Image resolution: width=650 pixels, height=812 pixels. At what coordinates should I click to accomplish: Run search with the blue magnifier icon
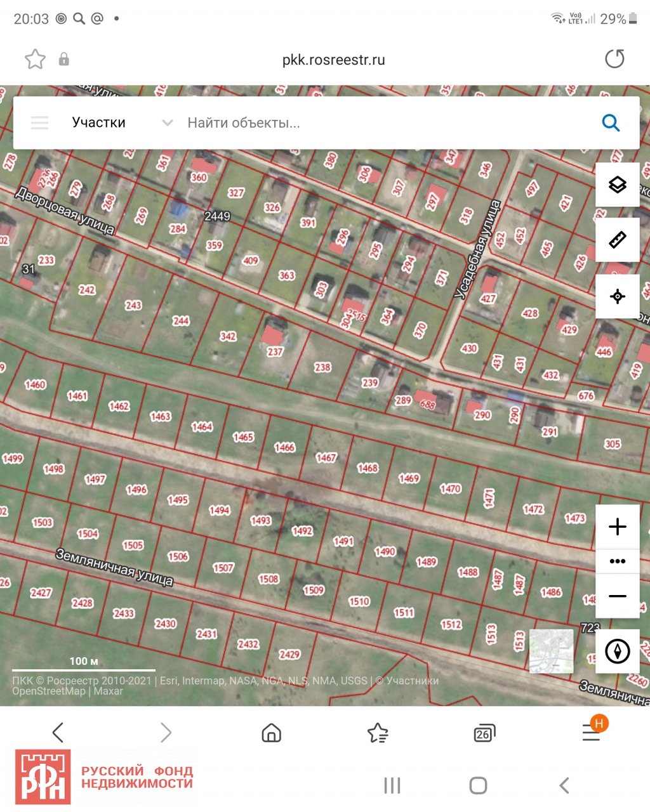(611, 122)
